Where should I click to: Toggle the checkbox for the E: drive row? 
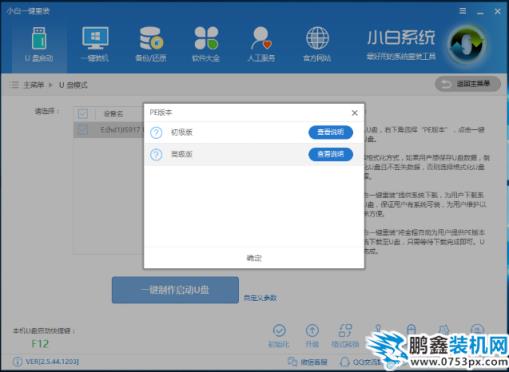tap(83, 130)
